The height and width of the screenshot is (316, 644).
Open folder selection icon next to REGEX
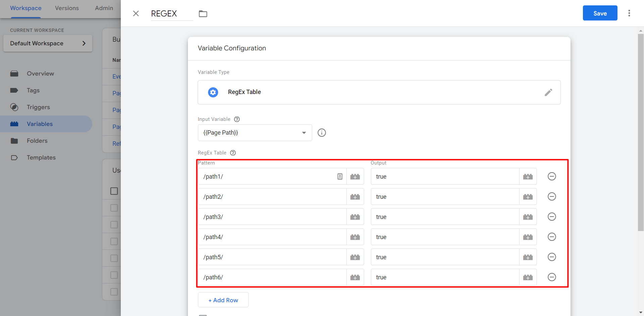203,14
